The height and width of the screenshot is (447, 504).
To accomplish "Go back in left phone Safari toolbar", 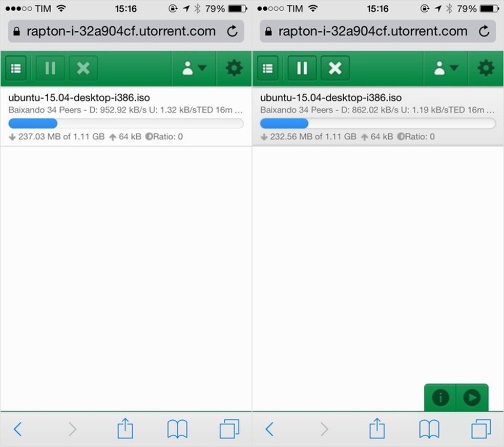I will pos(18,429).
